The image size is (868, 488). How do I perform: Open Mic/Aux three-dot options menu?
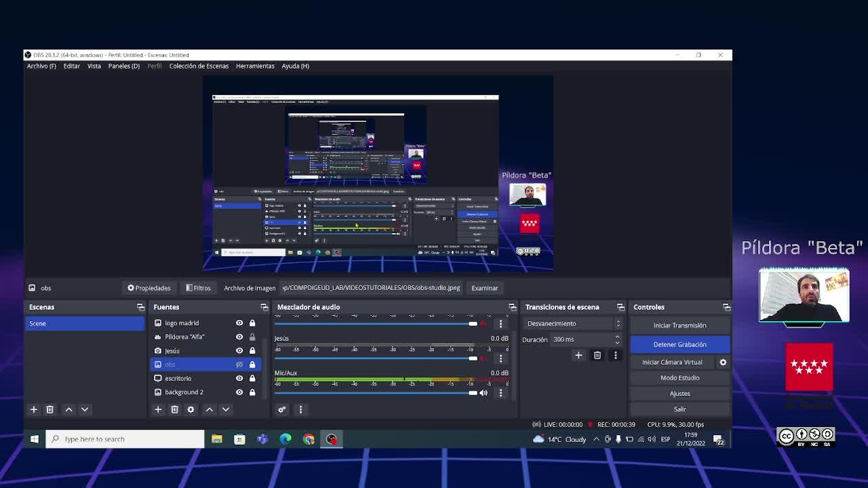[x=500, y=393]
